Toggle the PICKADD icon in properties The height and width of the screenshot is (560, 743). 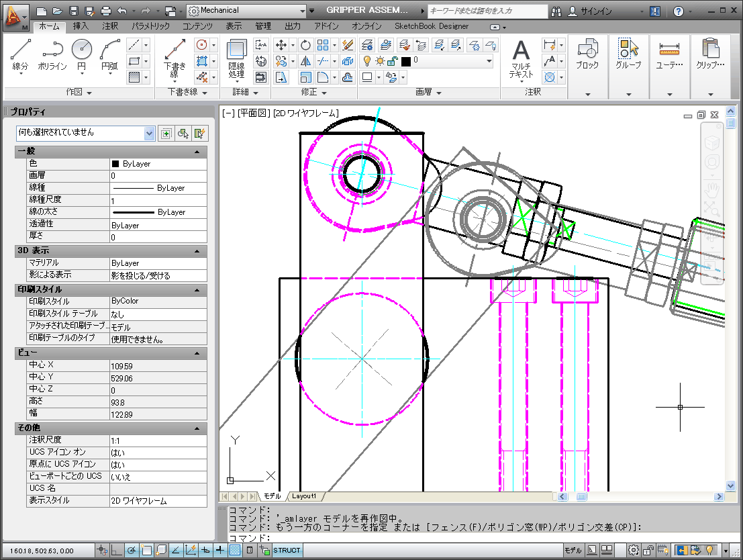[x=166, y=134]
